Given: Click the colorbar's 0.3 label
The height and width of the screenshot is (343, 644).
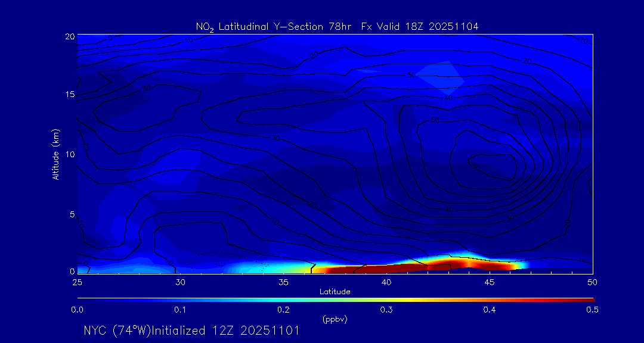Looking at the screenshot, I should (x=386, y=310).
